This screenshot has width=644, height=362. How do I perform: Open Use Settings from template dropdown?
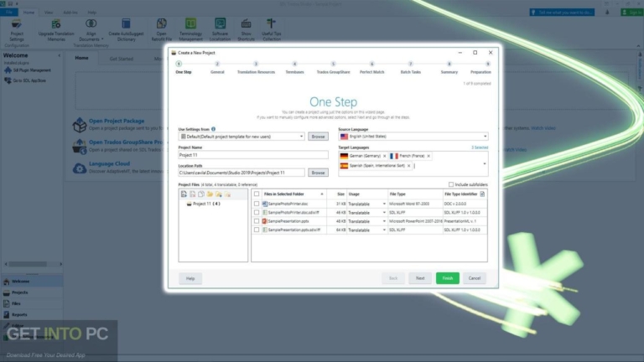click(x=301, y=137)
